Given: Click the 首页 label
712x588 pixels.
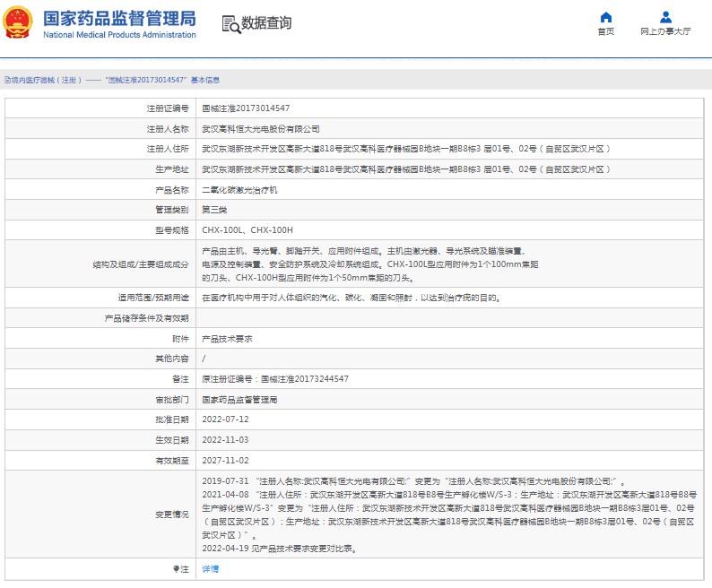Looking at the screenshot, I should pos(606,31).
